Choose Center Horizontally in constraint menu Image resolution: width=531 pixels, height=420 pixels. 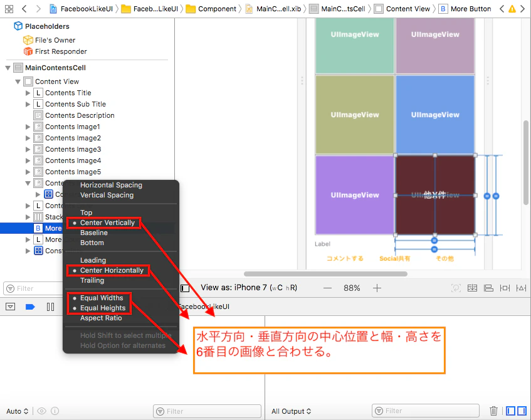[x=112, y=271]
